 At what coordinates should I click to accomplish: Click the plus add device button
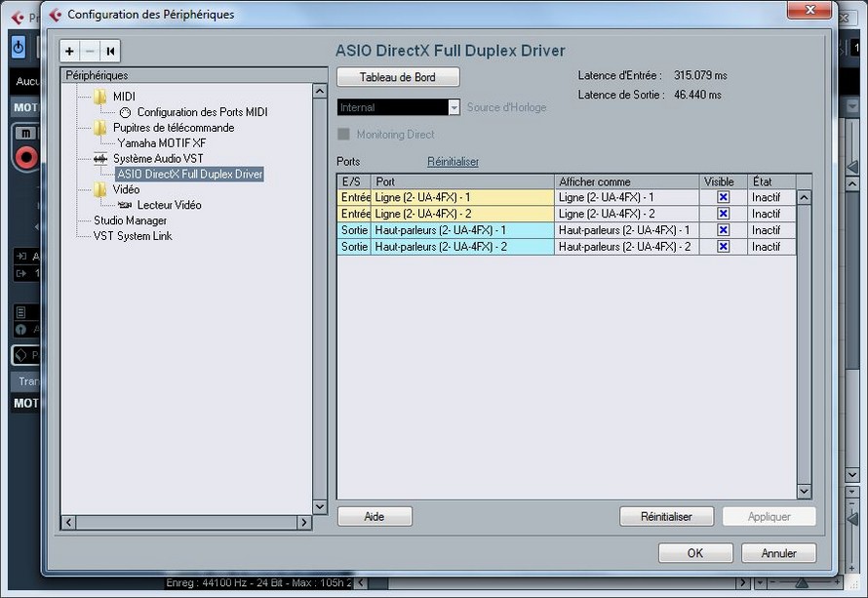point(70,52)
